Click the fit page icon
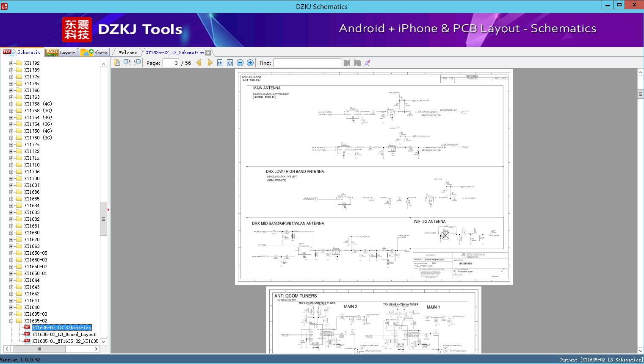The height and width of the screenshot is (364, 644). [x=230, y=63]
